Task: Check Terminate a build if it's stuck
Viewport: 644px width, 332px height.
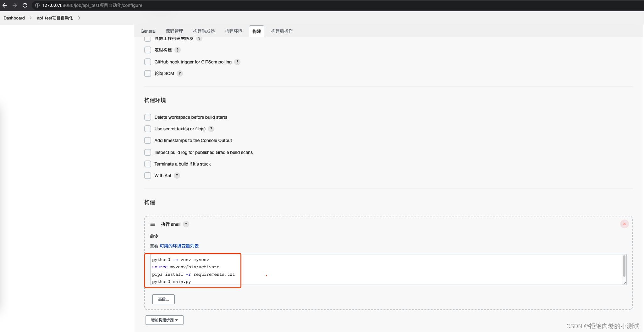Action: coord(148,164)
